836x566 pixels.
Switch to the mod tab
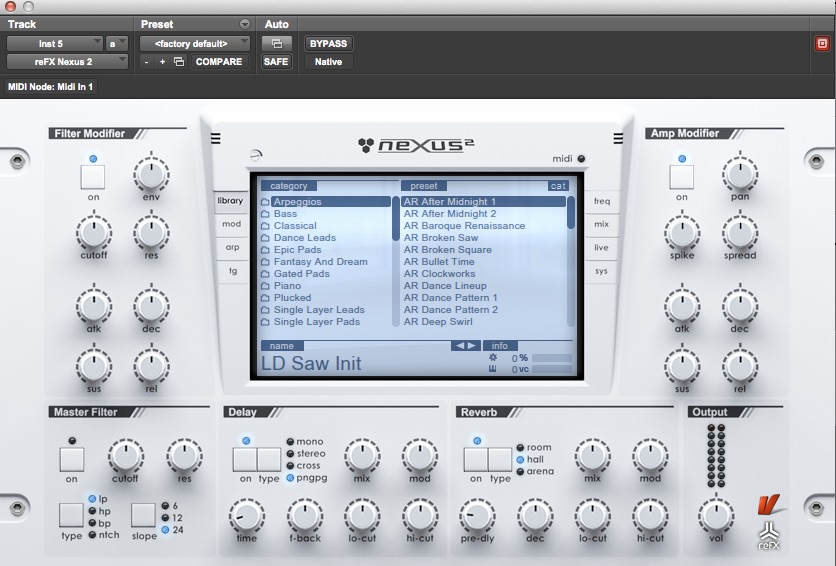[x=231, y=224]
